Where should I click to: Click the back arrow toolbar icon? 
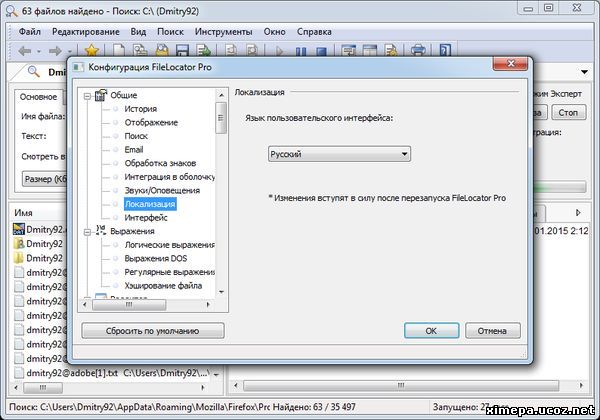24,49
